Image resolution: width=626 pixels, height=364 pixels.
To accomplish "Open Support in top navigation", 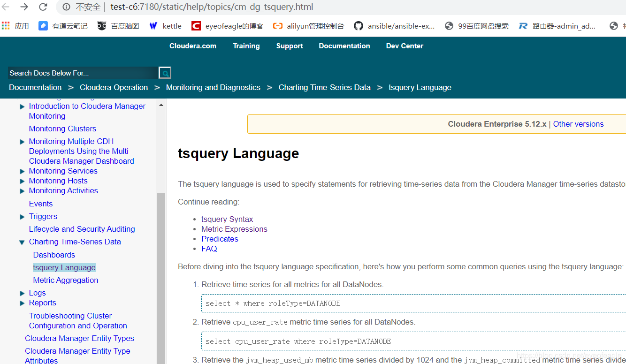I will pyautogui.click(x=290, y=46).
